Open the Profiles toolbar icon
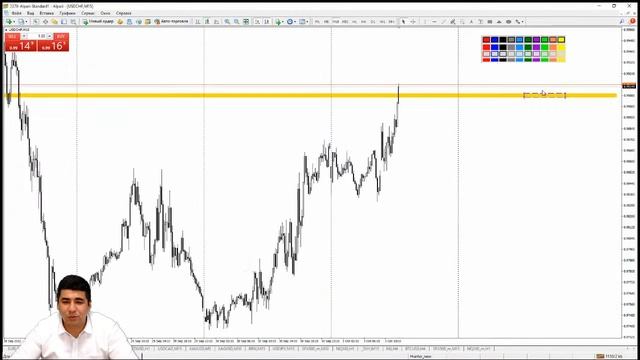This screenshot has width=640, height=360. click(22, 22)
